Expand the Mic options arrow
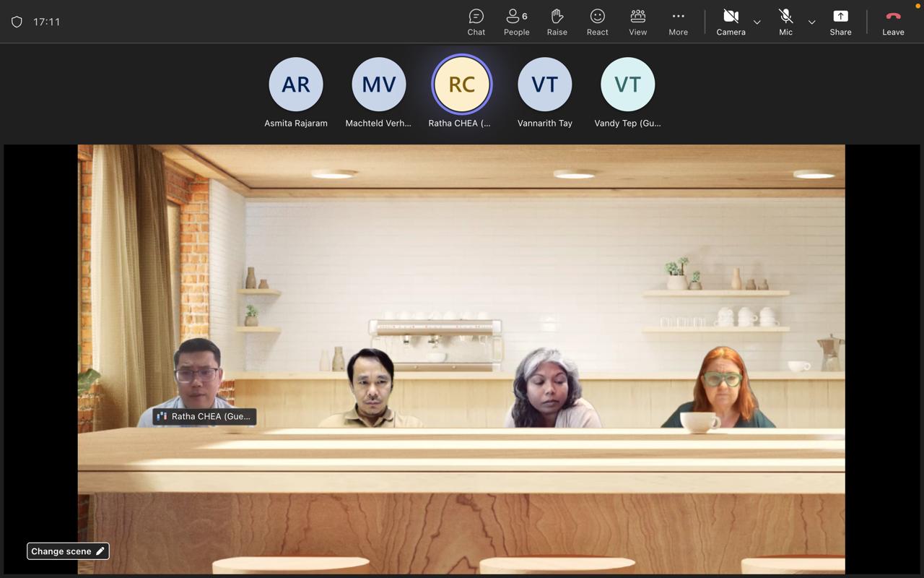This screenshot has height=578, width=924. pos(811,22)
